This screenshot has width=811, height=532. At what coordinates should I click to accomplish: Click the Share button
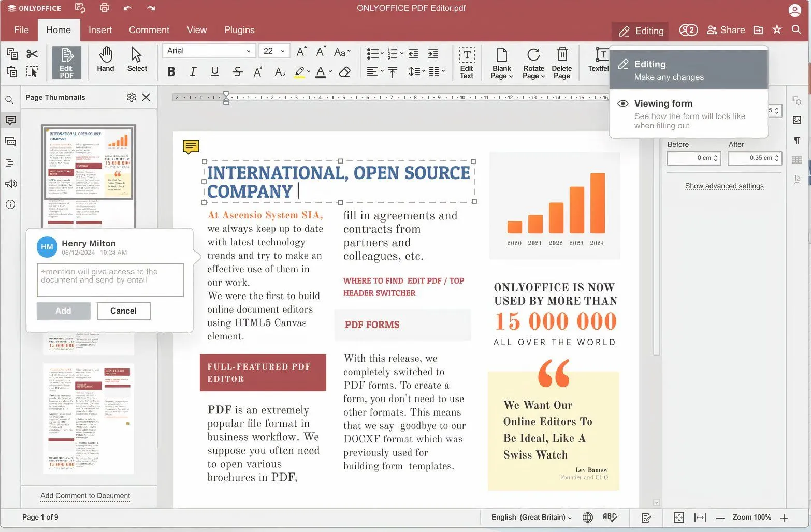tap(726, 30)
